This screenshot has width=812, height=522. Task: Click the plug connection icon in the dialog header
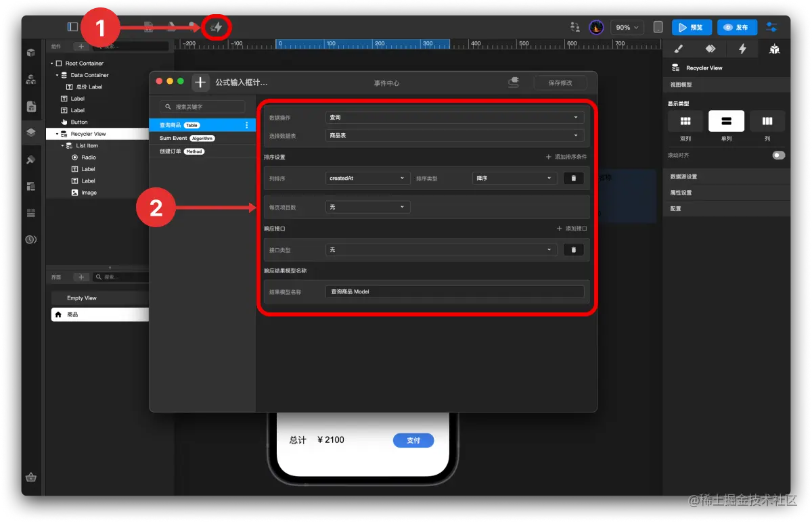[x=514, y=82]
